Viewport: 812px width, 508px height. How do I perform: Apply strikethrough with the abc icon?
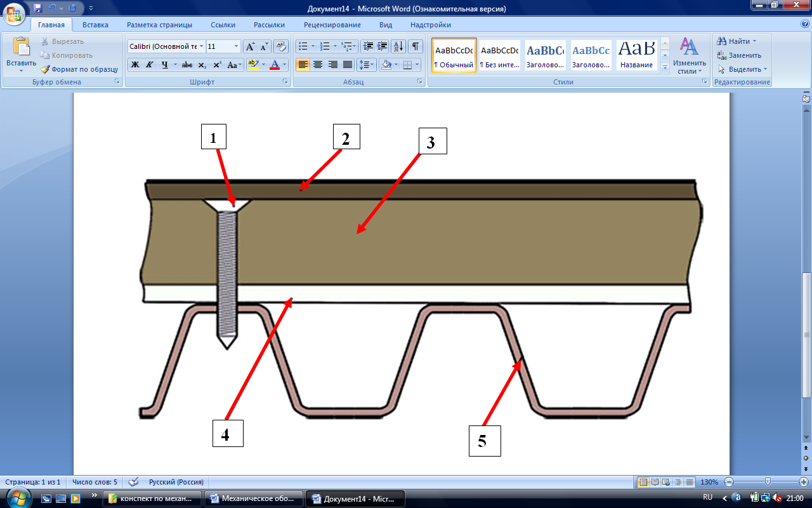pos(187,65)
